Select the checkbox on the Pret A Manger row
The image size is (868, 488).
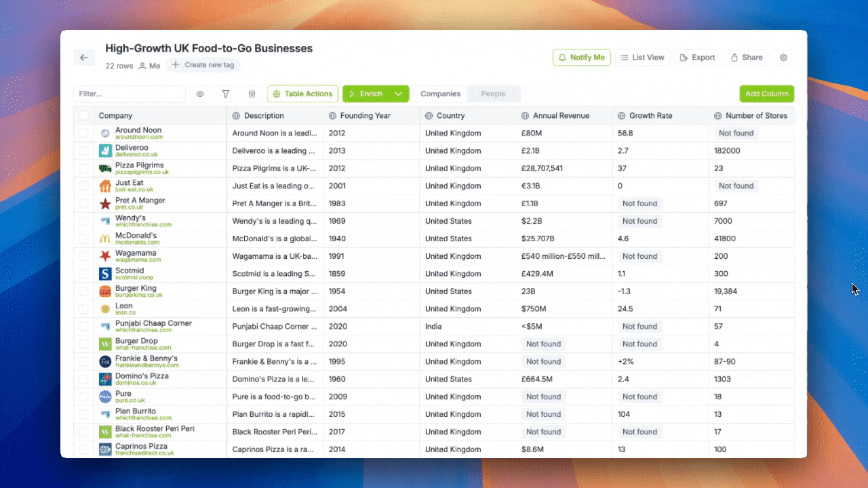click(84, 203)
